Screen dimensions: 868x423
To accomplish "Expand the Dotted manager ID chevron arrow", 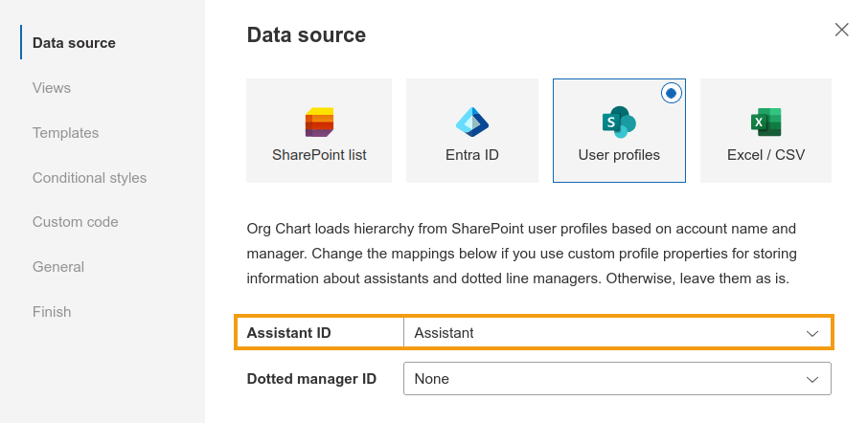I will [x=812, y=379].
